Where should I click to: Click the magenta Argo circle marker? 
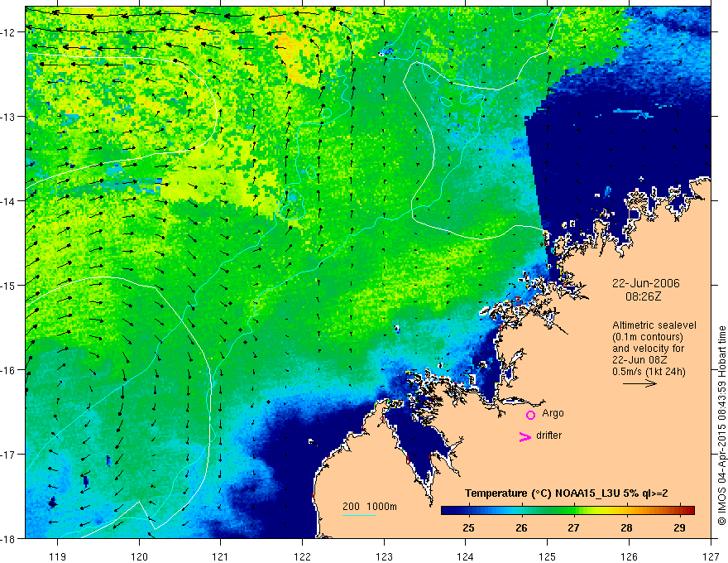click(530, 415)
